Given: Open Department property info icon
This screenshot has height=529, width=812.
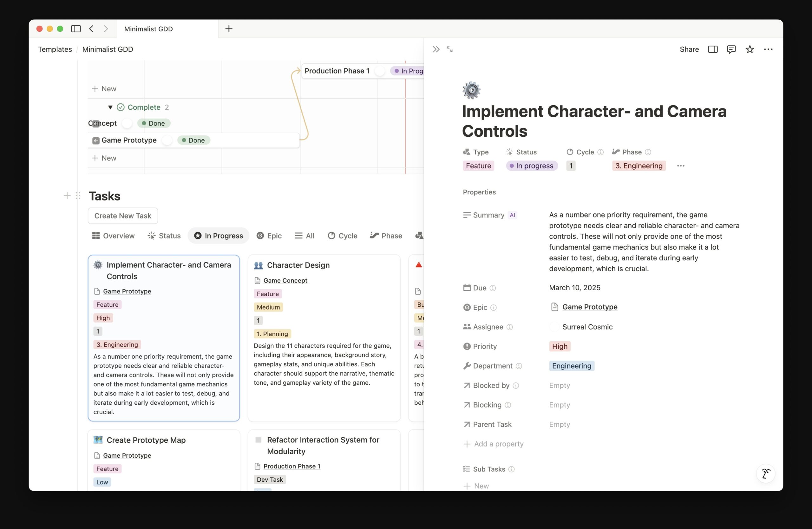Looking at the screenshot, I should (x=519, y=366).
